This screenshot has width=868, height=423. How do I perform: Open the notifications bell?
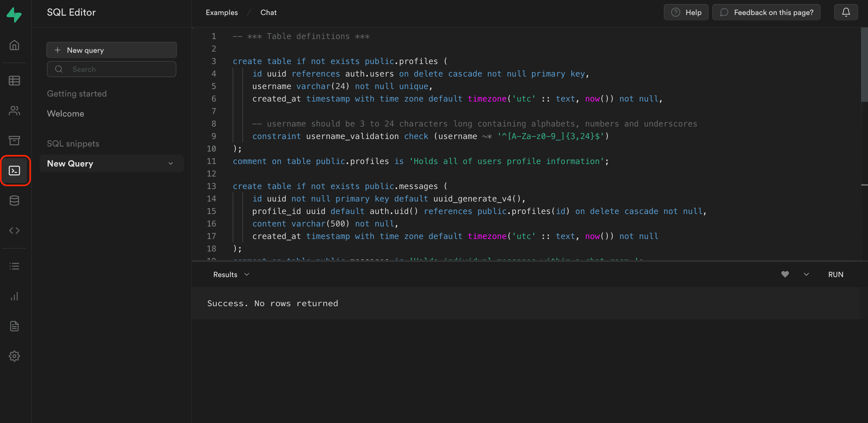tap(846, 12)
